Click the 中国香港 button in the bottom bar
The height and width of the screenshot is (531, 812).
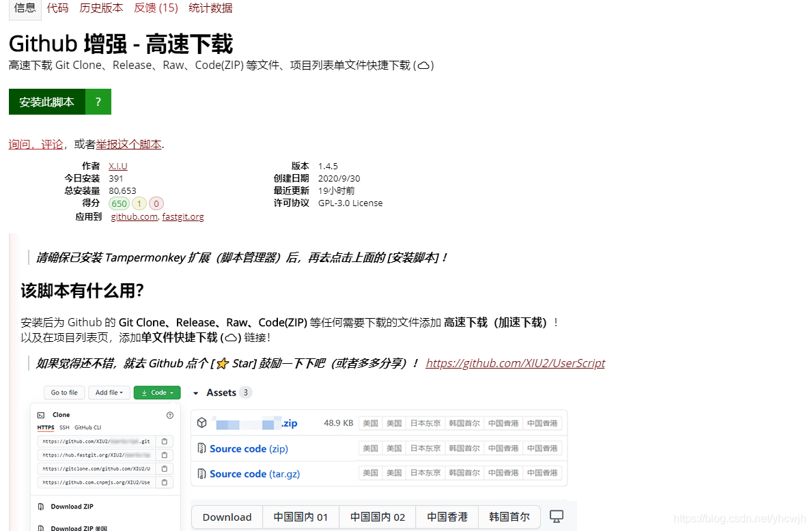point(447,517)
